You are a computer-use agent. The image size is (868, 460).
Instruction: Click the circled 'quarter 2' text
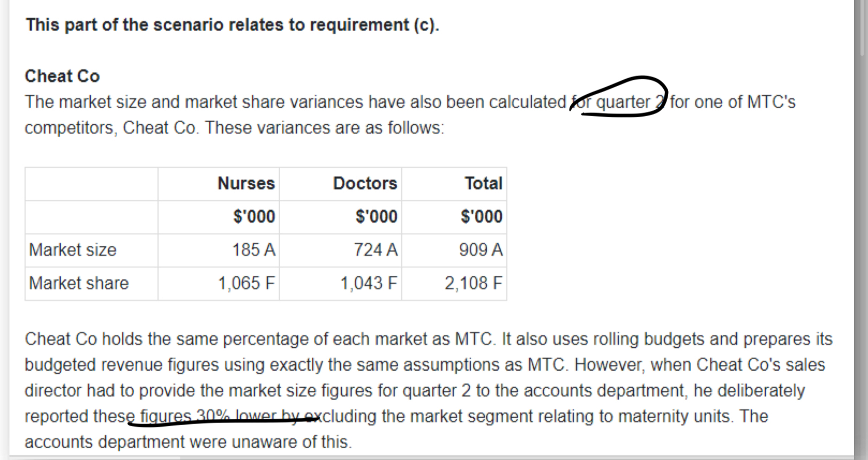623,101
